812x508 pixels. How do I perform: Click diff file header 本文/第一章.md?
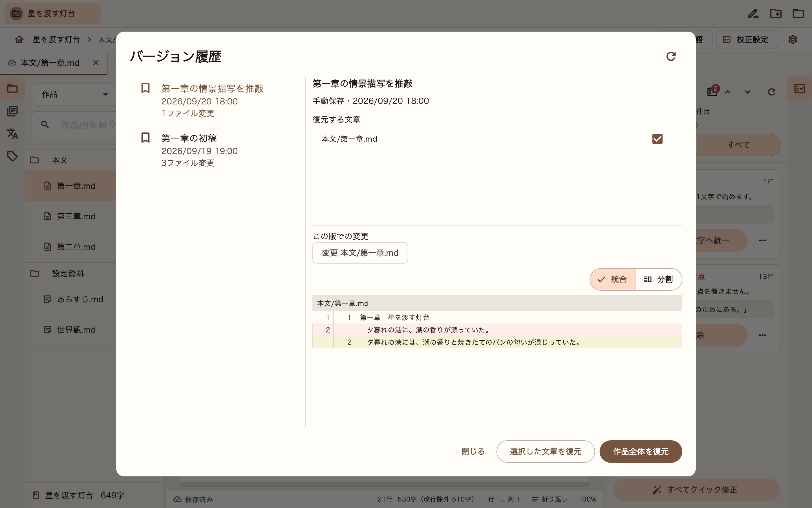click(x=497, y=303)
